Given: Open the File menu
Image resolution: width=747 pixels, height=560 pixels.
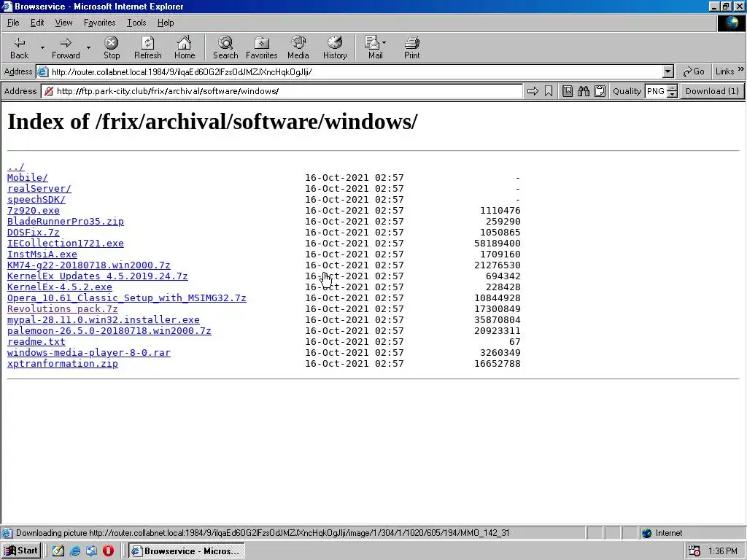Looking at the screenshot, I should click(13, 23).
